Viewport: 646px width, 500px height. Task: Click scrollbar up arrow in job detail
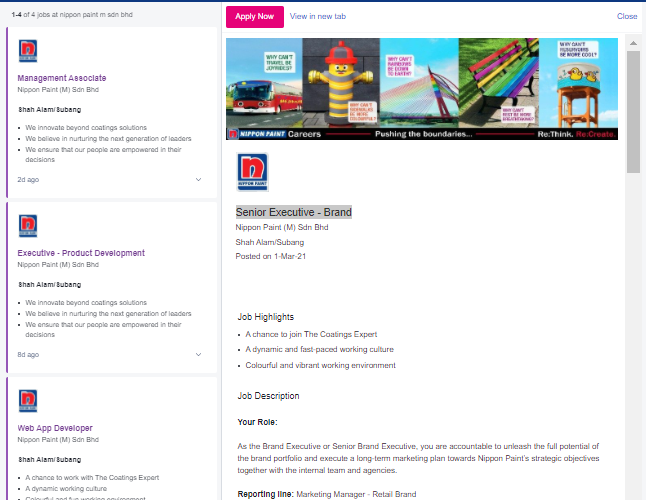point(633,43)
